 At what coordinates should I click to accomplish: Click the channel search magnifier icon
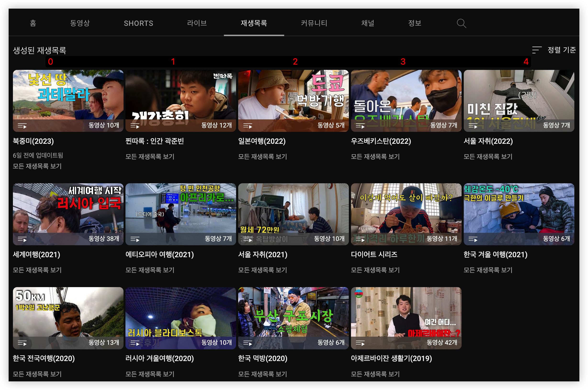pyautogui.click(x=461, y=23)
